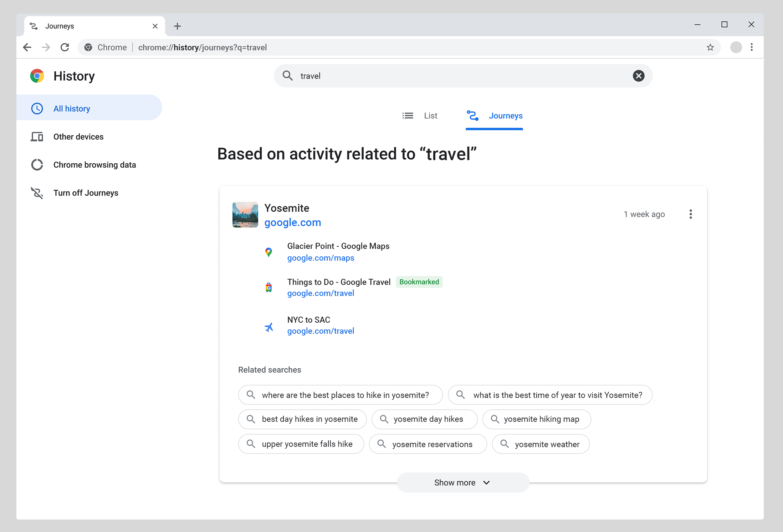Click the bookmark star icon in address bar
The image size is (783, 532).
pos(710,47)
